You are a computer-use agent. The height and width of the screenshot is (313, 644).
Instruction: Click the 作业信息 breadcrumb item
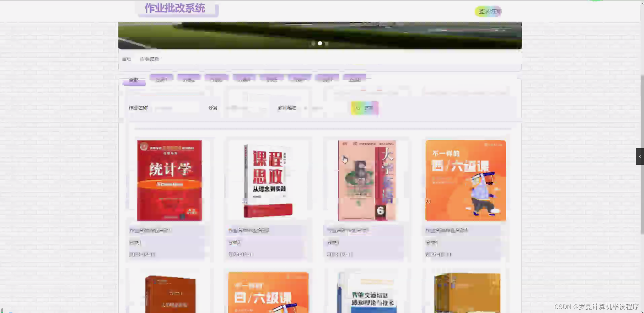tap(150, 59)
